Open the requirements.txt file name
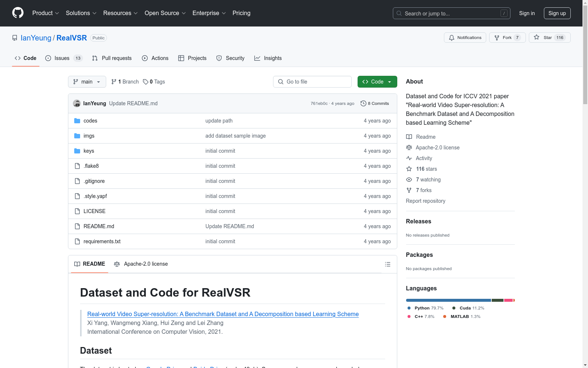Image resolution: width=588 pixels, height=368 pixels. coord(102,241)
